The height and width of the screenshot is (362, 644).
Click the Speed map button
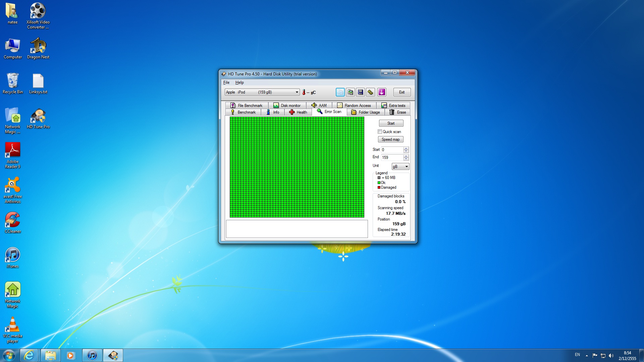click(x=390, y=139)
